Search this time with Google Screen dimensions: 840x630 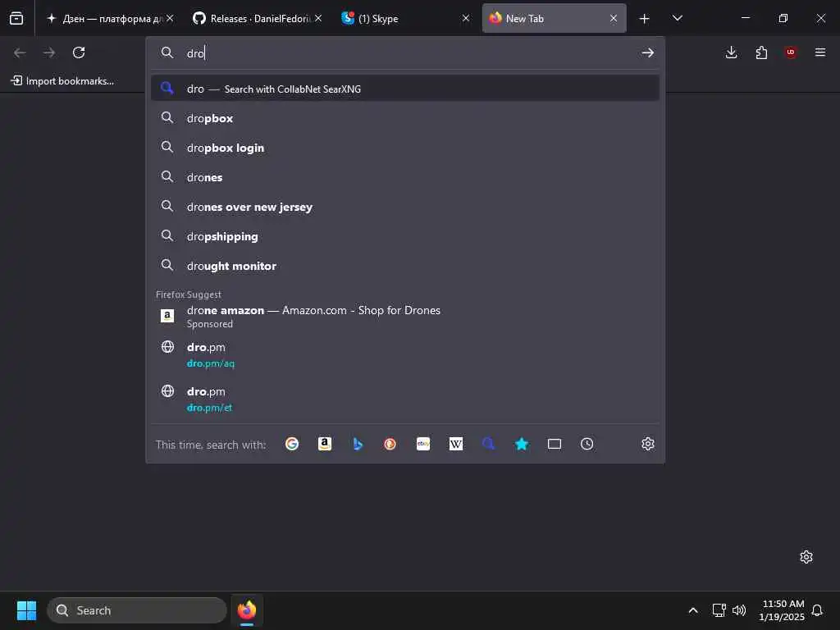point(292,444)
